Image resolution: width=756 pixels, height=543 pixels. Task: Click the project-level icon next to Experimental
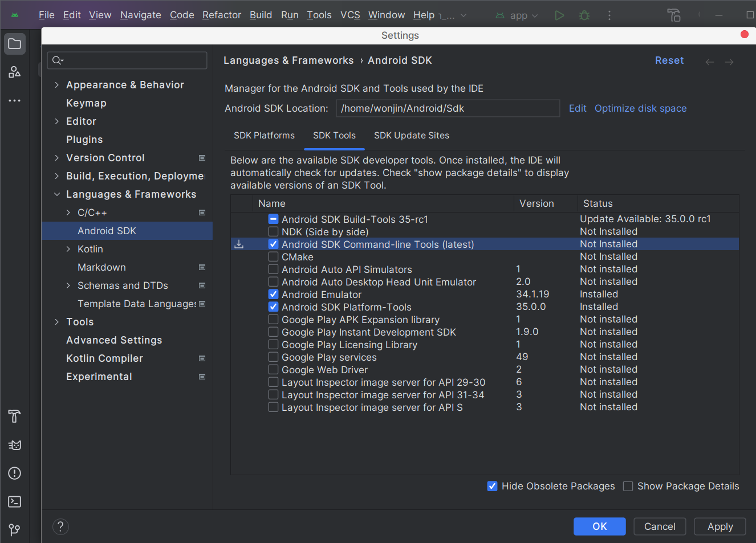click(202, 377)
